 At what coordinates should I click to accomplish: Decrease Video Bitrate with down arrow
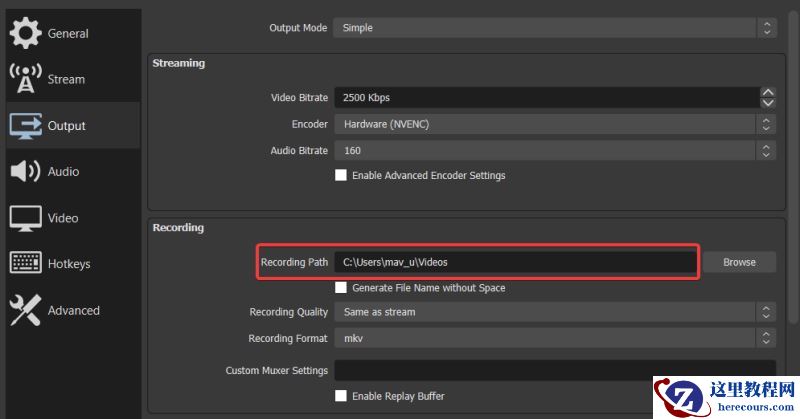pyautogui.click(x=768, y=103)
